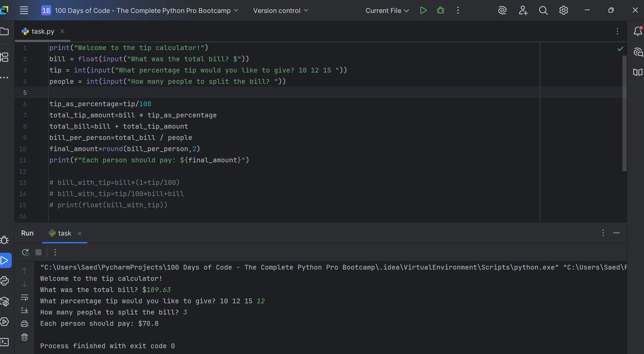Open the Python Console tool window
This screenshot has width=644, height=354.
(4, 281)
